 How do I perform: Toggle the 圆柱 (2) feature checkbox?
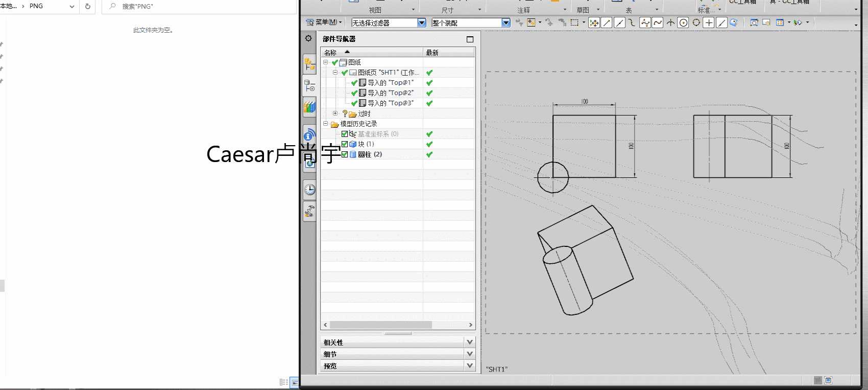point(345,154)
